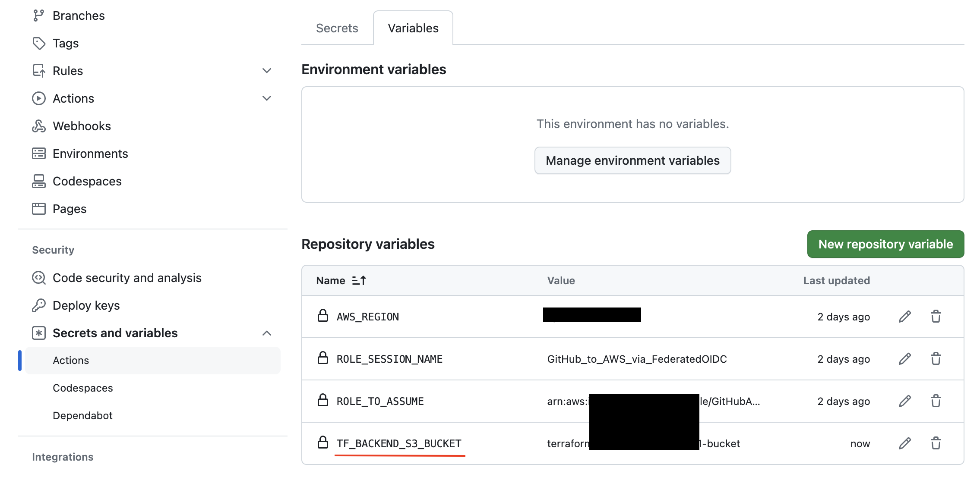This screenshot has width=980, height=477.
Task: Select the Tags icon in the sidebar
Action: (x=39, y=43)
